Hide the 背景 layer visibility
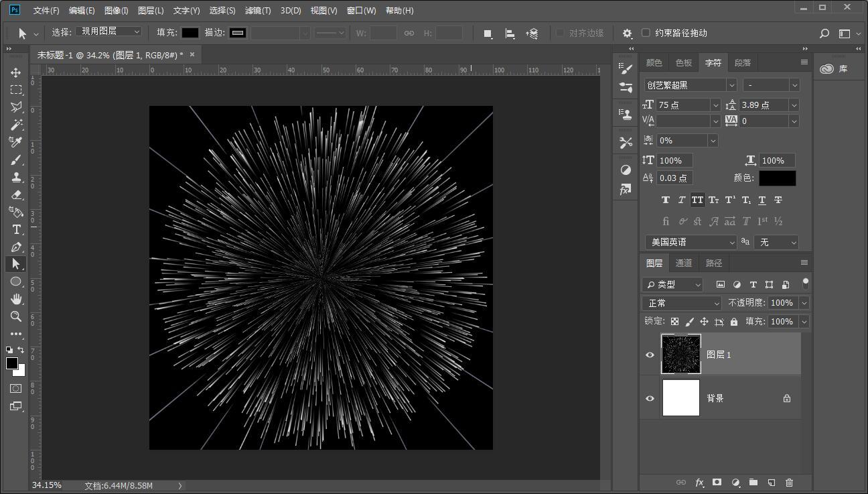868x494 pixels. [650, 398]
